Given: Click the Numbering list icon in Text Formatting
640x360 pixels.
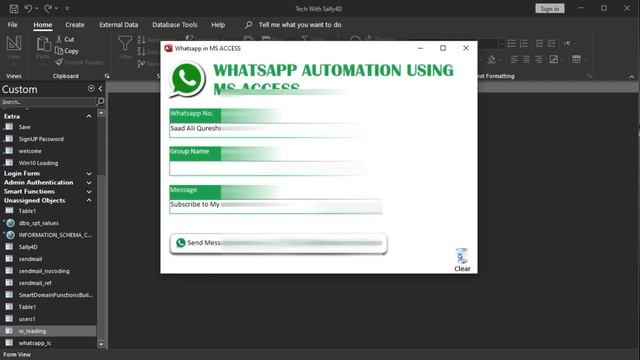Looking at the screenshot, I should [524, 43].
